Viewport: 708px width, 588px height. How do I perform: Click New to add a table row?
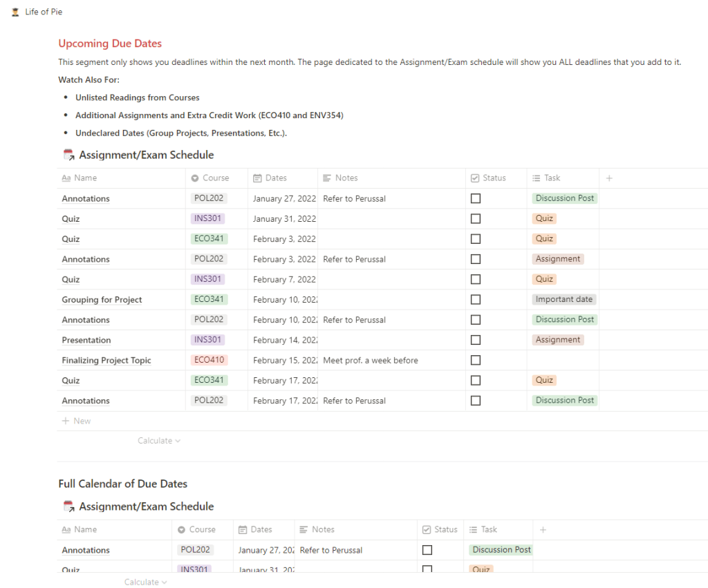click(x=76, y=420)
